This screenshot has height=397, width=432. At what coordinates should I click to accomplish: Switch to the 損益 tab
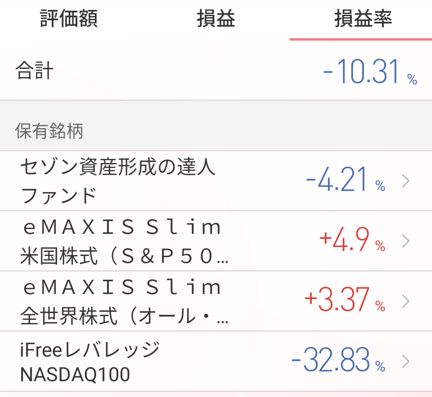216,18
